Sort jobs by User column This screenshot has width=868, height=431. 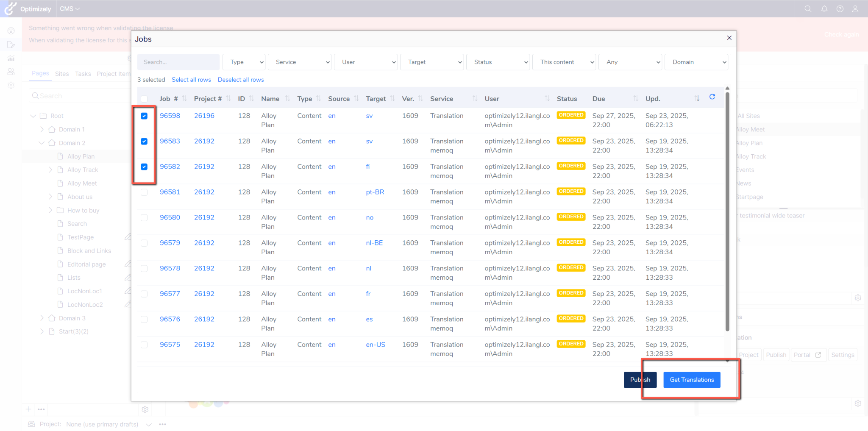point(547,99)
